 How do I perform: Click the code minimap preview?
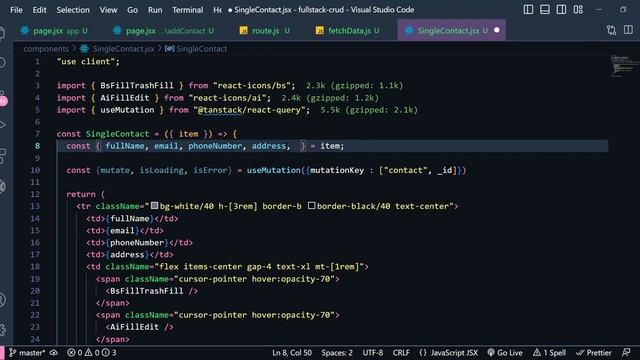pos(623,66)
